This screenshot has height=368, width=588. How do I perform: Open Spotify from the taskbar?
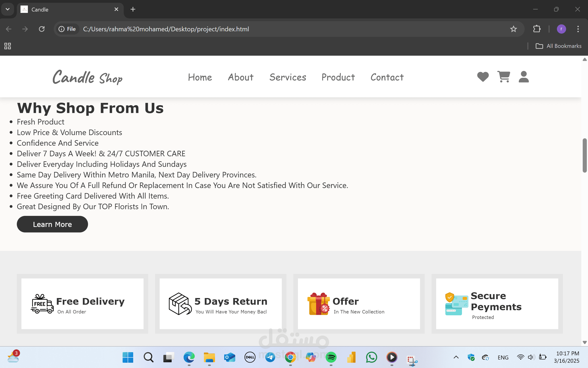(x=331, y=357)
